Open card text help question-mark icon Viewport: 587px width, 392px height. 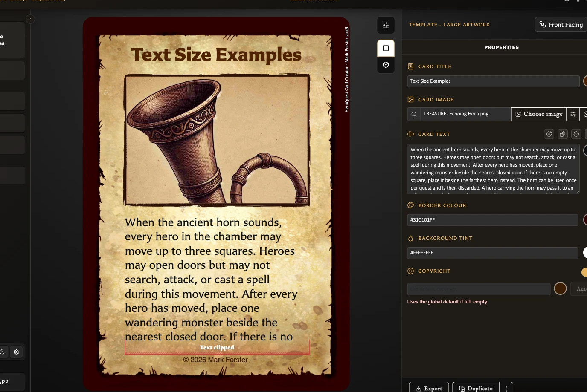point(576,134)
